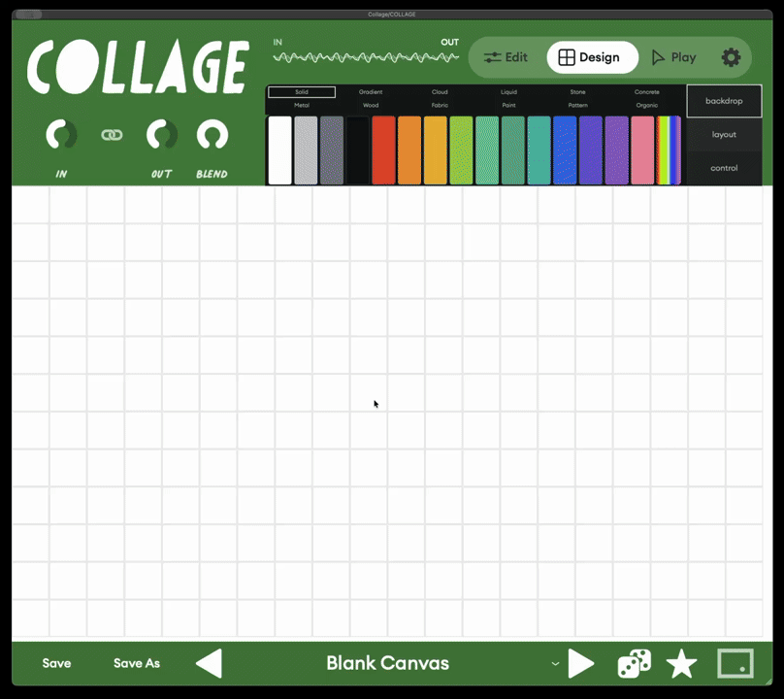The width and height of the screenshot is (784, 699).
Task: Click the Blank Canvas preset name
Action: 387,663
